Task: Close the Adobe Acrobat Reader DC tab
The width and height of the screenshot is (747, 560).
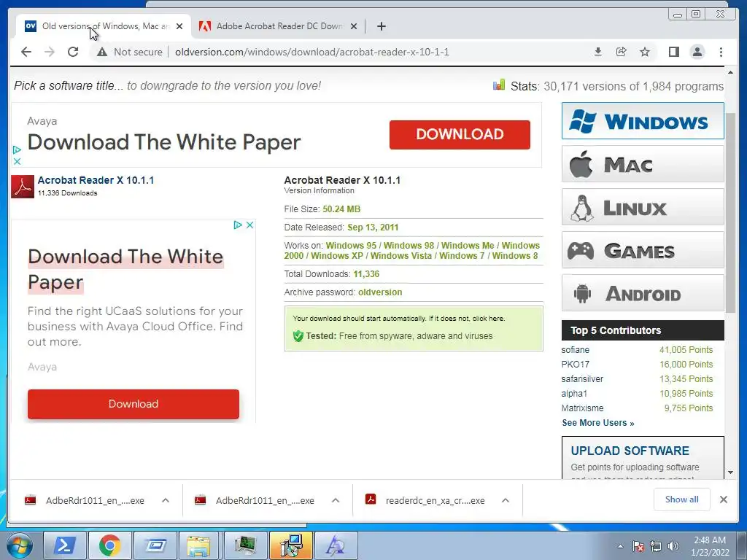Action: pyautogui.click(x=354, y=26)
